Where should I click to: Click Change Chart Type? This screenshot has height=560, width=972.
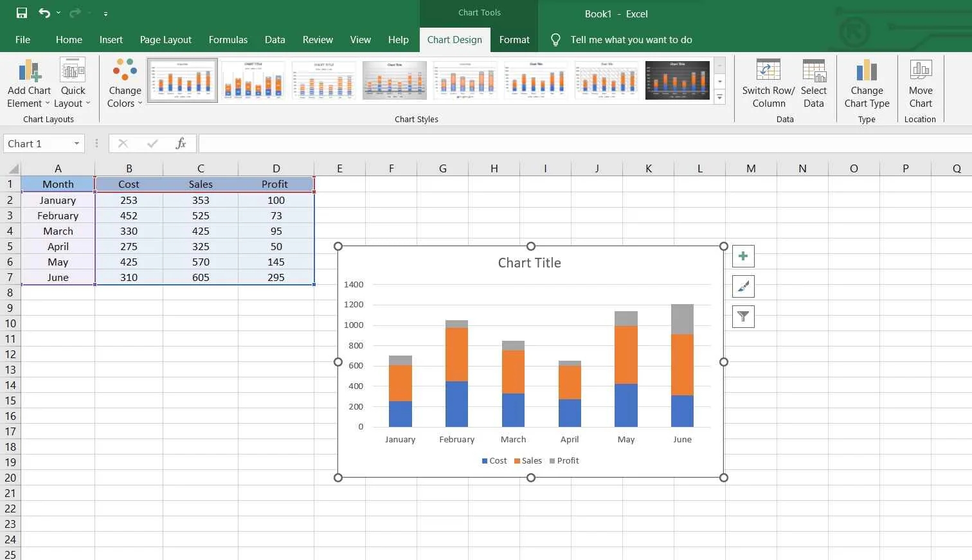[867, 84]
